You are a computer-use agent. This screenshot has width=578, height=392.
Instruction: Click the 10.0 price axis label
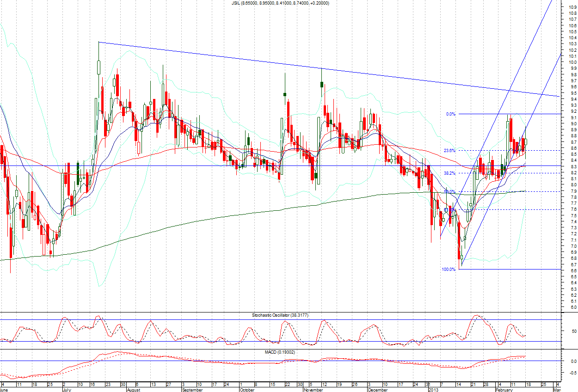click(572, 62)
